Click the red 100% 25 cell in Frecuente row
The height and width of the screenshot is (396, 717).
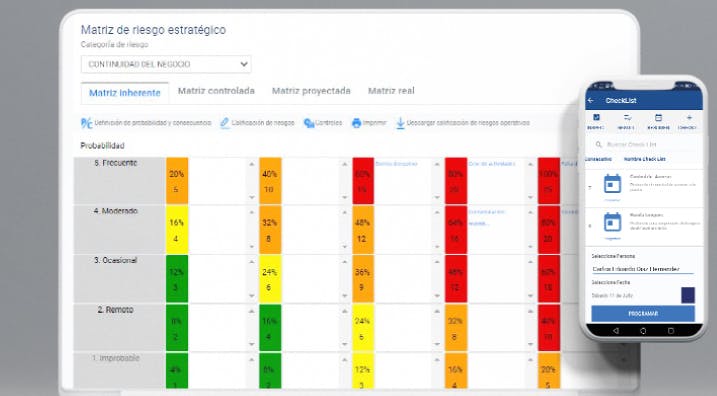coord(549,181)
